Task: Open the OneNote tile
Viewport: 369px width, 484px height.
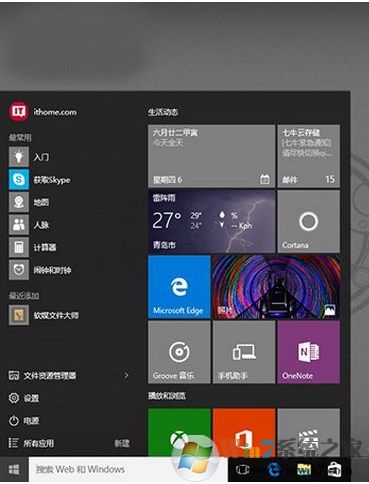Action: coord(309,352)
